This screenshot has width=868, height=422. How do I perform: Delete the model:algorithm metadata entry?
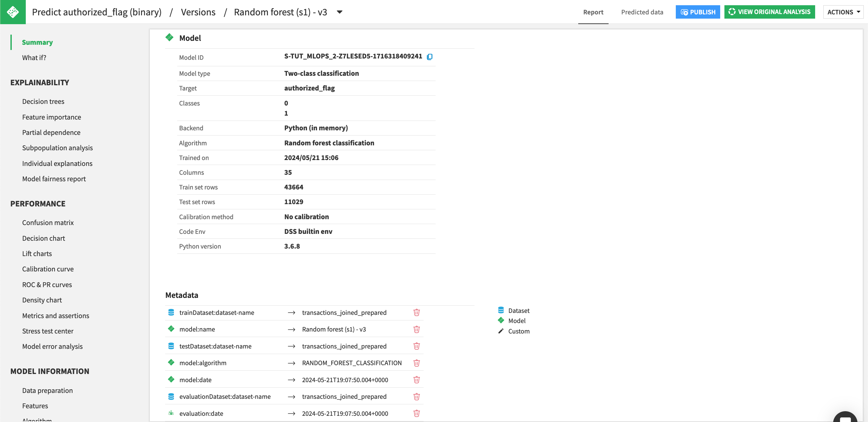pos(416,363)
